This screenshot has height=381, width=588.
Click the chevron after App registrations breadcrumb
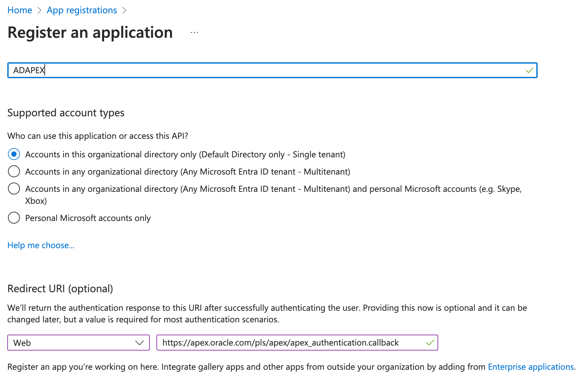point(125,10)
